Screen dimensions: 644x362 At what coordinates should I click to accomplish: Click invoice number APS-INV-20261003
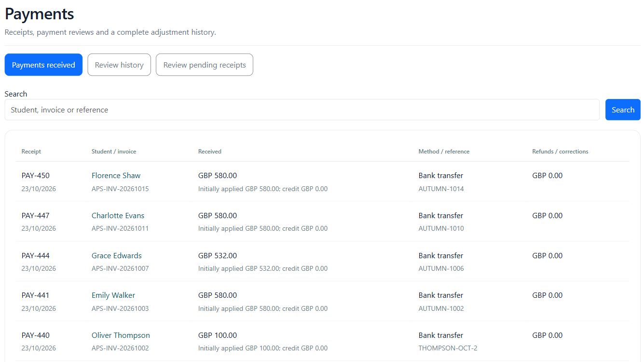point(120,308)
